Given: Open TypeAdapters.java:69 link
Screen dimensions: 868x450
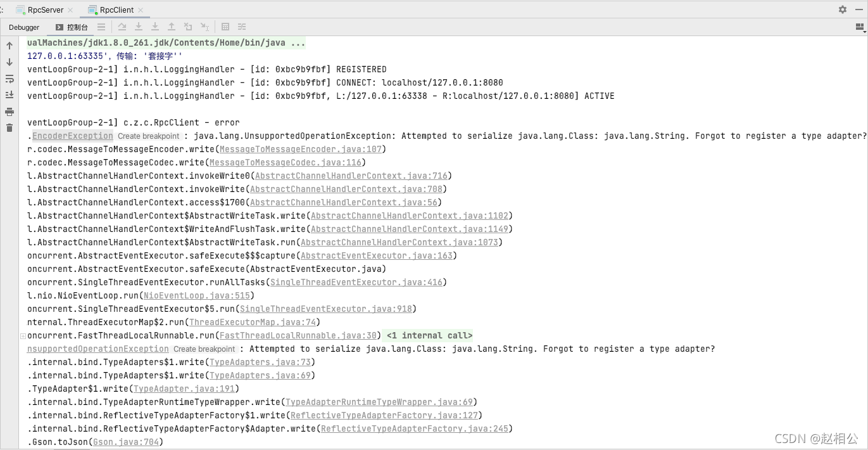Looking at the screenshot, I should click(260, 375).
